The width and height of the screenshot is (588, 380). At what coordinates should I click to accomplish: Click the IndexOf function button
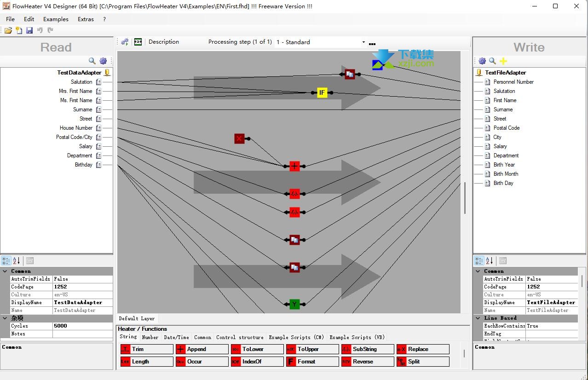tap(257, 362)
